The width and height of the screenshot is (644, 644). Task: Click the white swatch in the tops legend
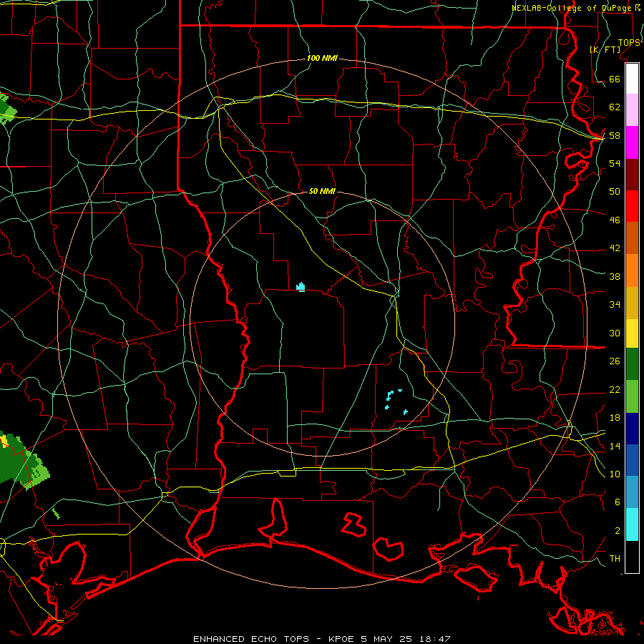tap(632, 79)
